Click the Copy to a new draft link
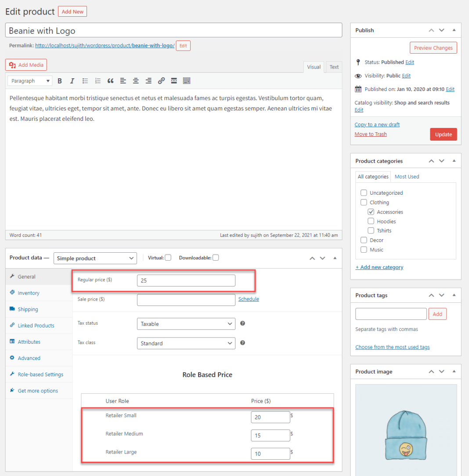The width and height of the screenshot is (469, 476). click(x=377, y=124)
